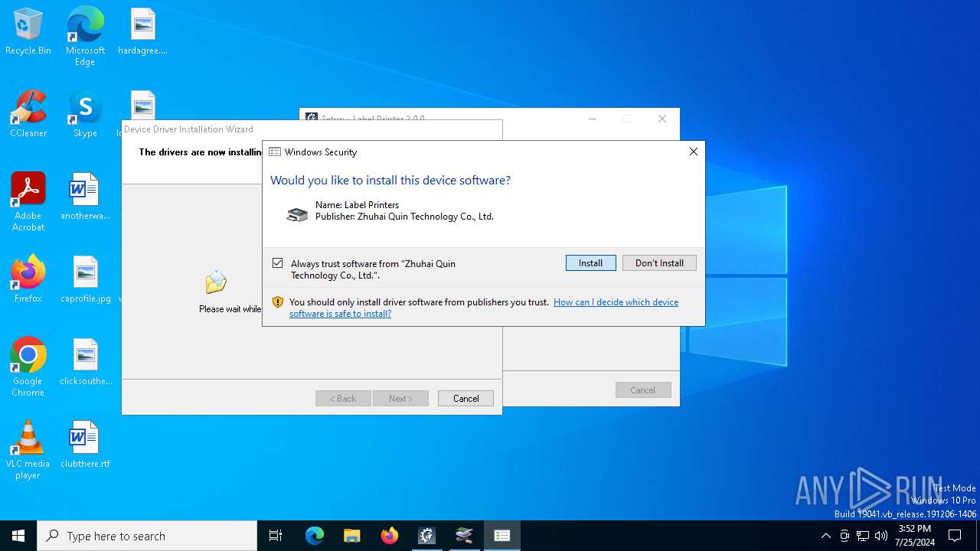The image size is (980, 551).
Task: Click the disabled Next button in wizard
Action: (x=400, y=399)
